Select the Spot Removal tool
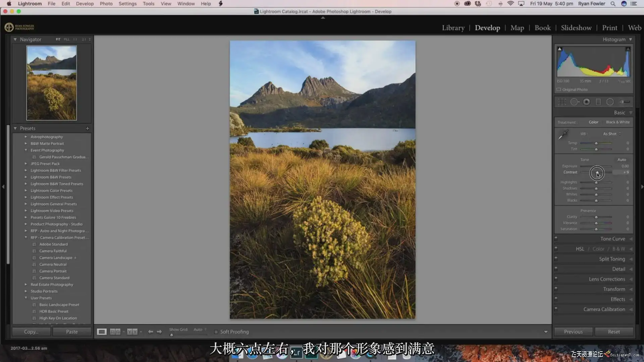Image resolution: width=644 pixels, height=362 pixels. click(574, 102)
